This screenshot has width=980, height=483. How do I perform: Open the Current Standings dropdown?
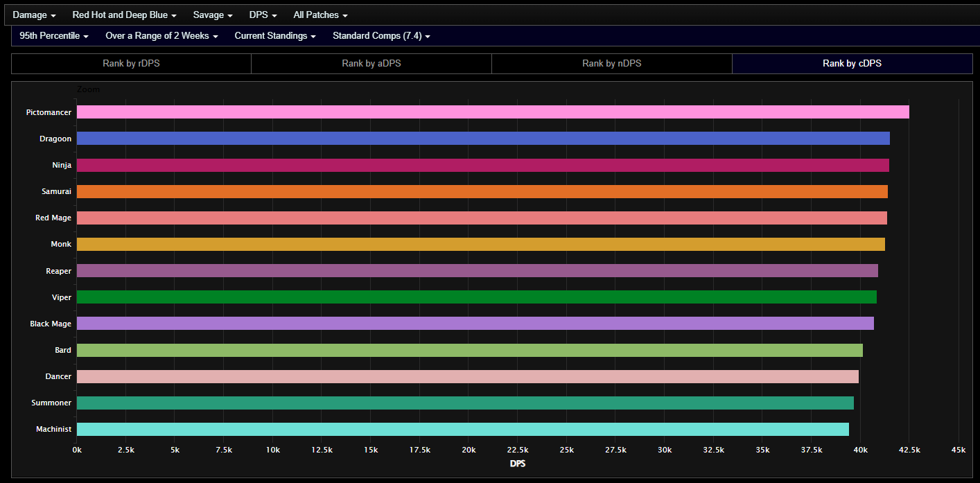(275, 35)
